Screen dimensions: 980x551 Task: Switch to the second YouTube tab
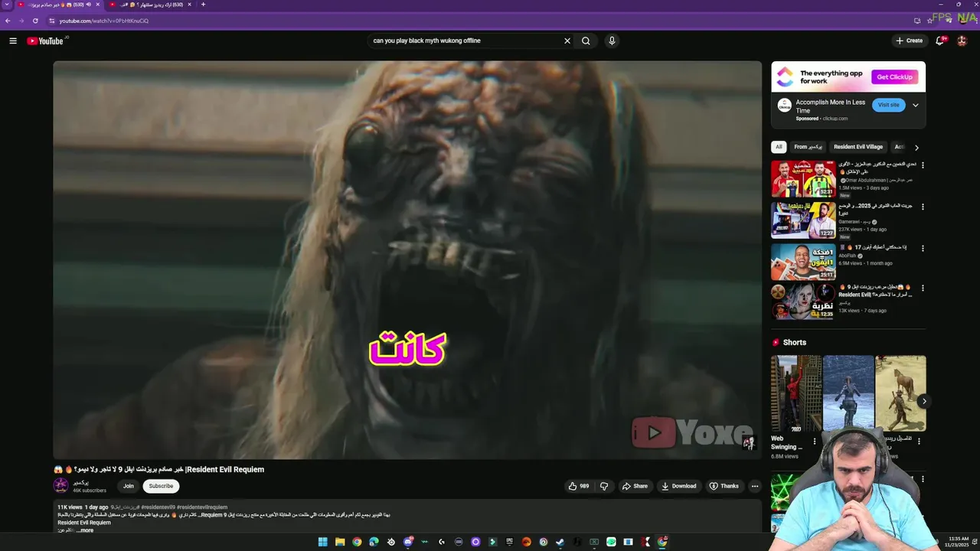(x=153, y=5)
